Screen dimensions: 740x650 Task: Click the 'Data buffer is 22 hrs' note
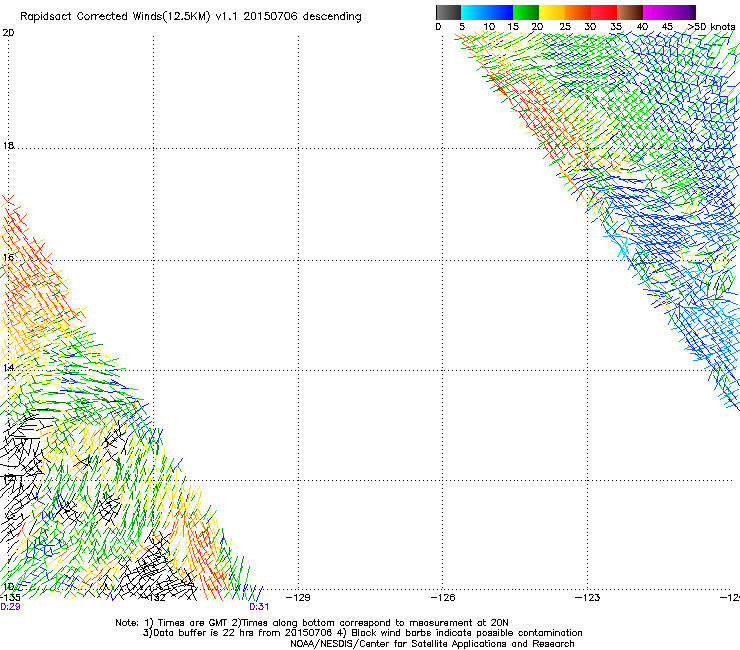pos(238,633)
